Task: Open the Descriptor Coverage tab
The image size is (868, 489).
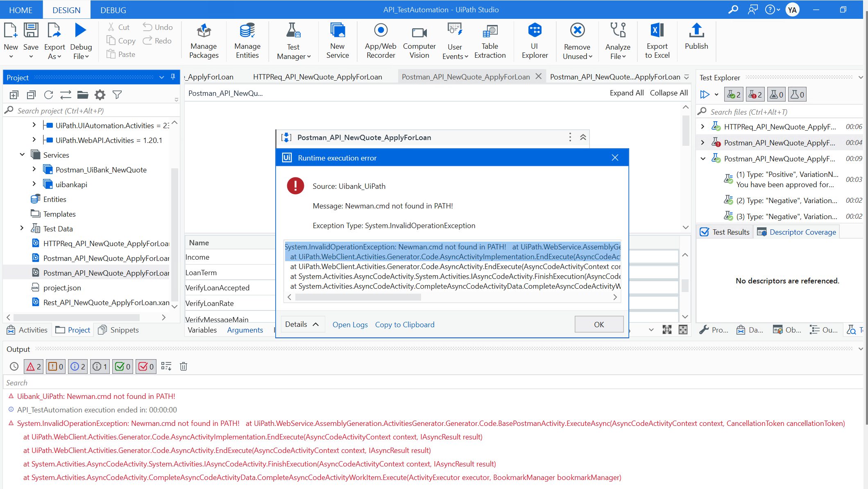Action: tap(796, 232)
